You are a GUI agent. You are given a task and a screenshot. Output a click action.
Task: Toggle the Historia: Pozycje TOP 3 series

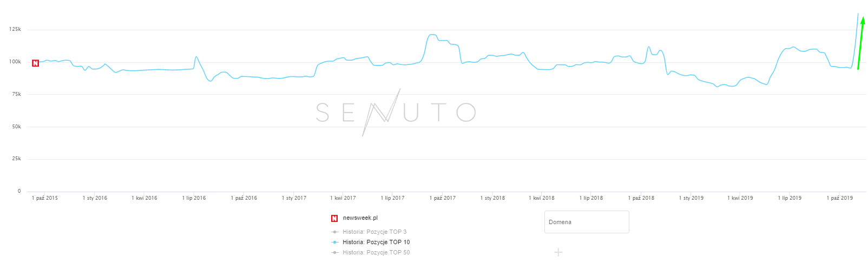(374, 232)
